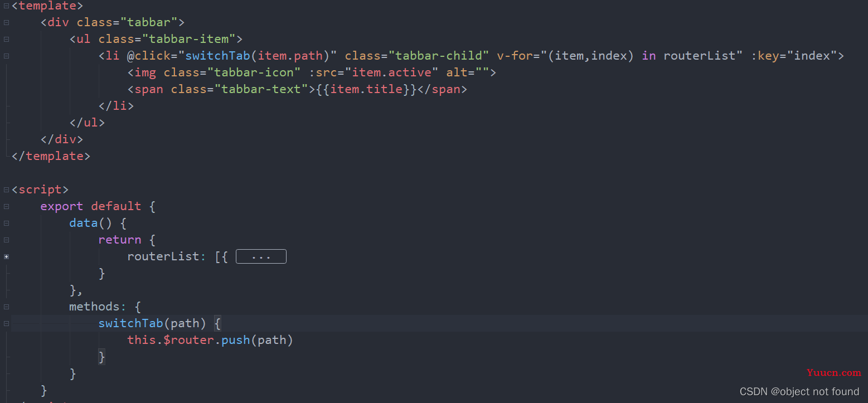
Task: Click (item,index) in the v-for expression
Action: [591, 56]
